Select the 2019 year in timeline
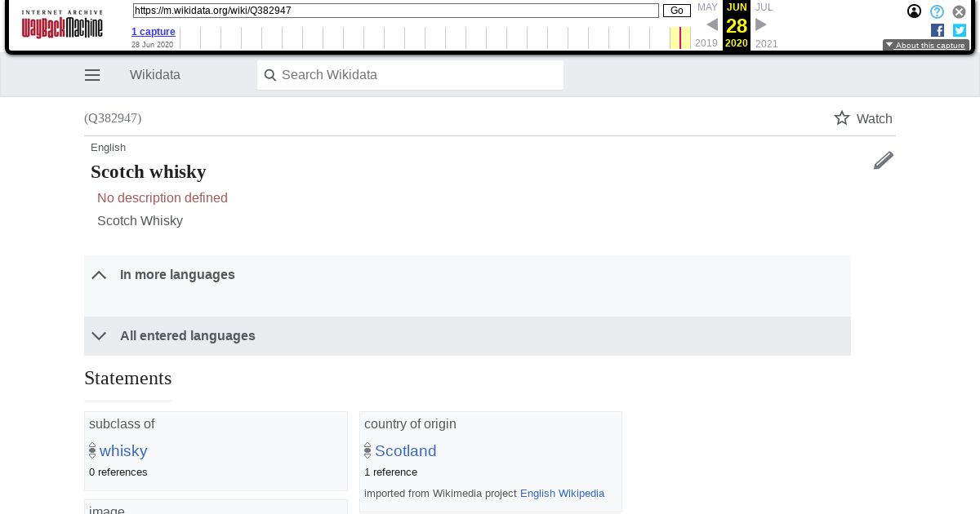Screen dimensions: 980x514 (706, 43)
